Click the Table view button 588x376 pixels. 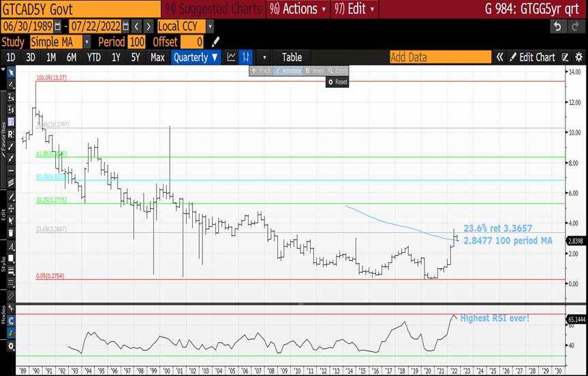coord(292,57)
